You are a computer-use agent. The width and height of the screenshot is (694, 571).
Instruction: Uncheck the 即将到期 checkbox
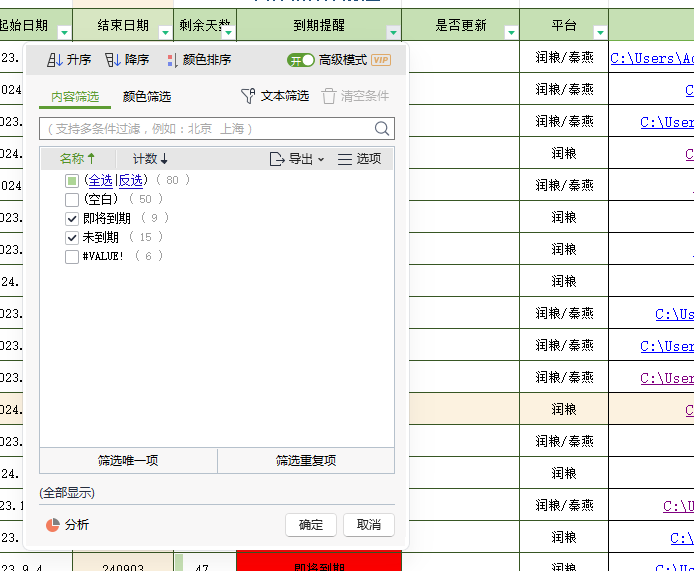[72, 218]
